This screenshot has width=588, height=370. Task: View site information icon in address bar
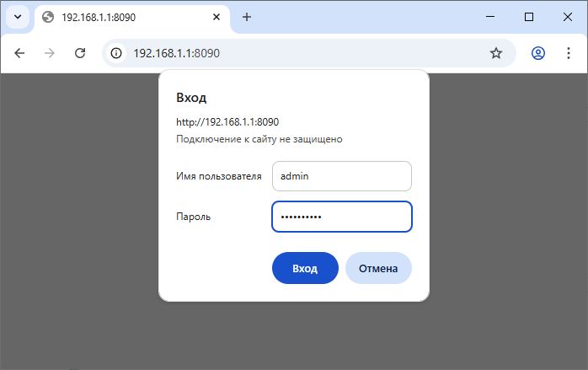[117, 53]
